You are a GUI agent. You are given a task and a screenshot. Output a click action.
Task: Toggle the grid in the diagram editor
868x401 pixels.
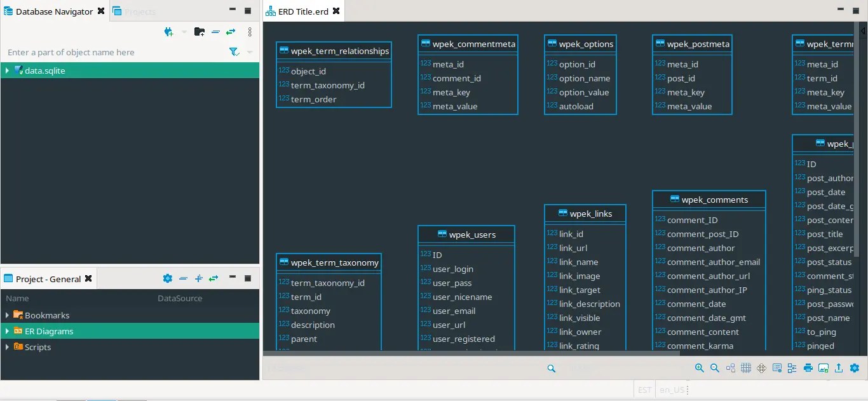pos(745,368)
